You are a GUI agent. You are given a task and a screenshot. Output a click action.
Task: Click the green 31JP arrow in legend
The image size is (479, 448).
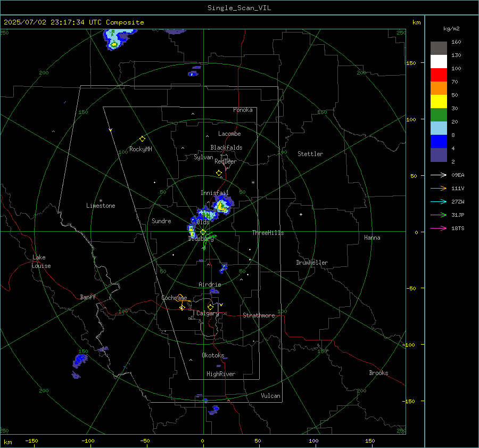(x=439, y=215)
